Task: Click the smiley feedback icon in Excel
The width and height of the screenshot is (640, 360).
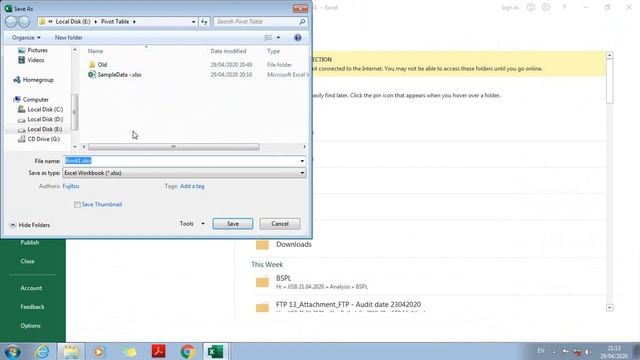Action: [531, 7]
